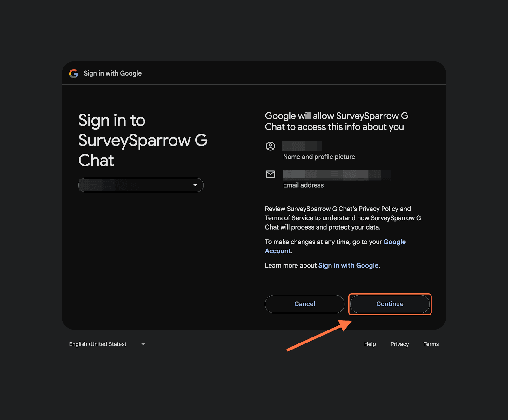Click the "Sign in to SurveySparrow G Chat" heading

(143, 140)
